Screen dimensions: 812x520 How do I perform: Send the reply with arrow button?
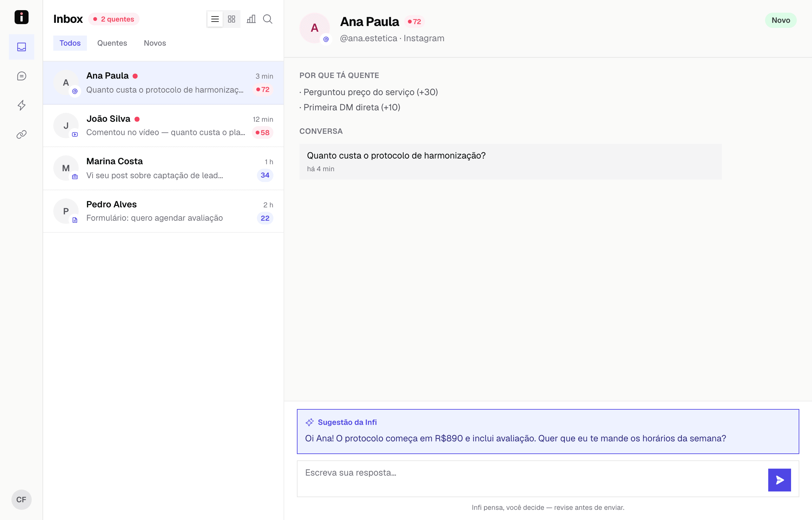tap(779, 480)
